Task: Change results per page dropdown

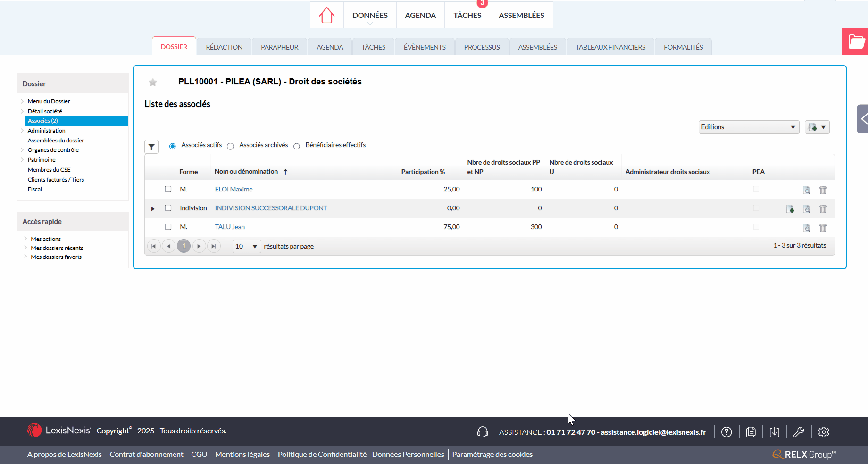Action: tap(247, 246)
